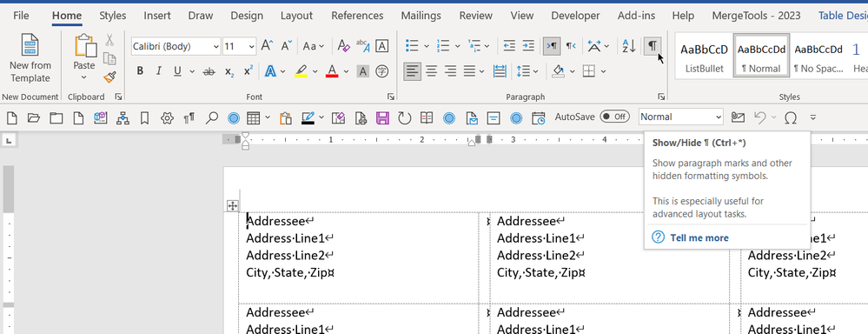The width and height of the screenshot is (868, 334).
Task: Click the Enclose Characters circled icon
Action: coord(382,71)
